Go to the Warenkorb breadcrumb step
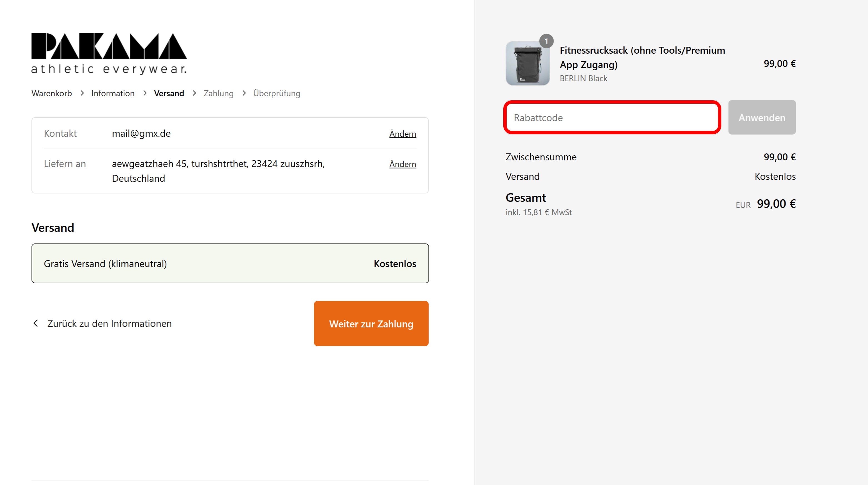Image resolution: width=868 pixels, height=485 pixels. 52,93
